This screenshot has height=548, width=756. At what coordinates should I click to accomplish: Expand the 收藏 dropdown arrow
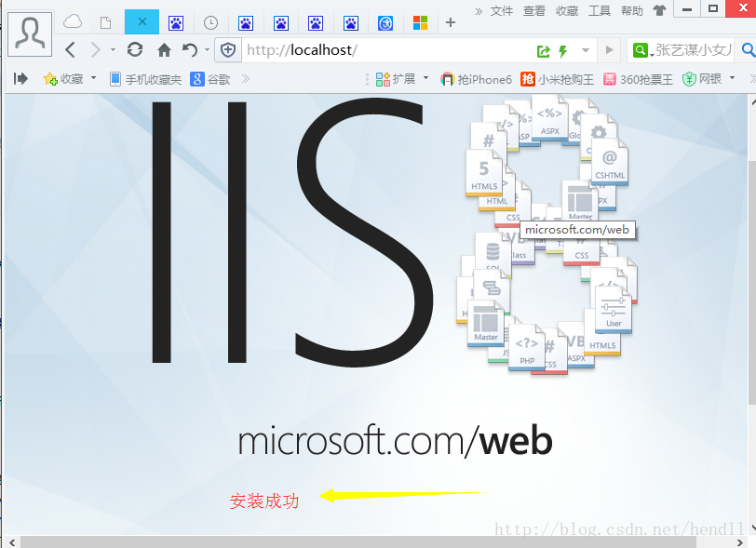93,78
